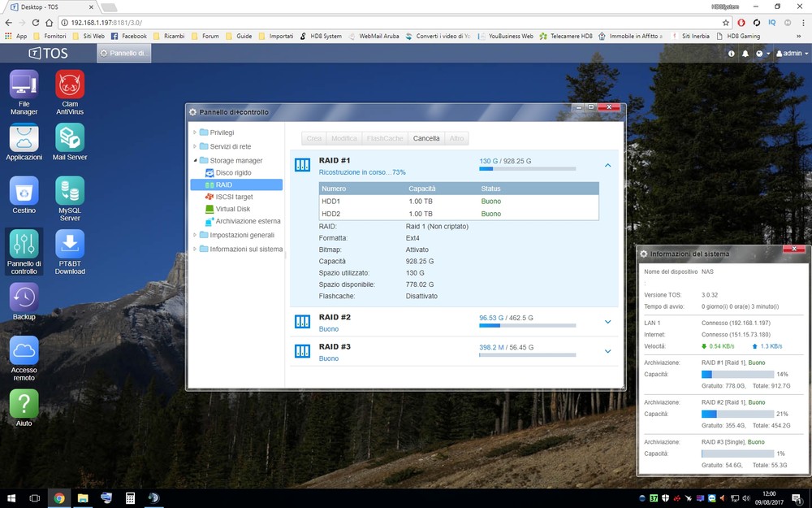Screen dimensions: 812x508
Task: Switch to the Pannello di controllo taskbar tab
Action: (x=123, y=54)
